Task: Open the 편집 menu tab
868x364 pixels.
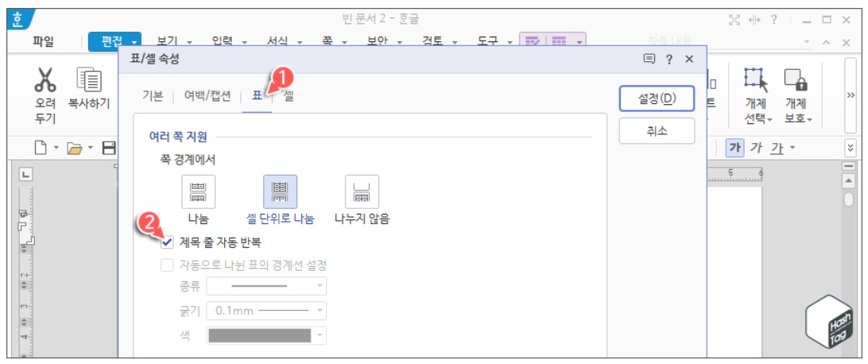Action: (114, 41)
